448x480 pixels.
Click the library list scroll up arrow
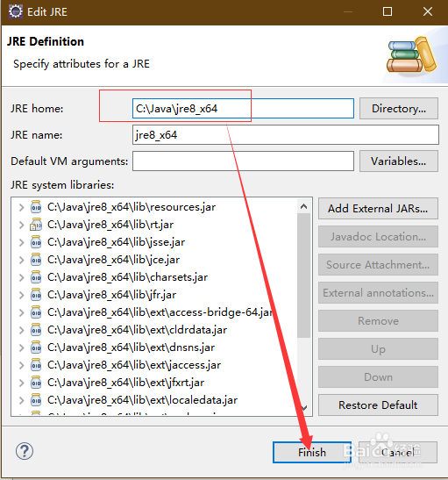click(x=303, y=206)
